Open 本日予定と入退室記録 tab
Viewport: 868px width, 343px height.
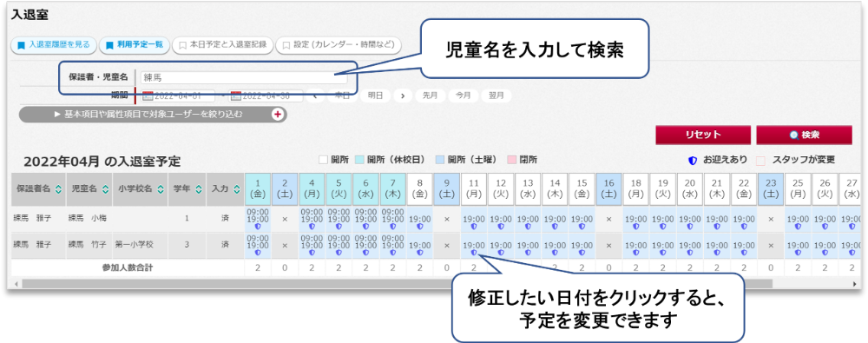point(223,45)
